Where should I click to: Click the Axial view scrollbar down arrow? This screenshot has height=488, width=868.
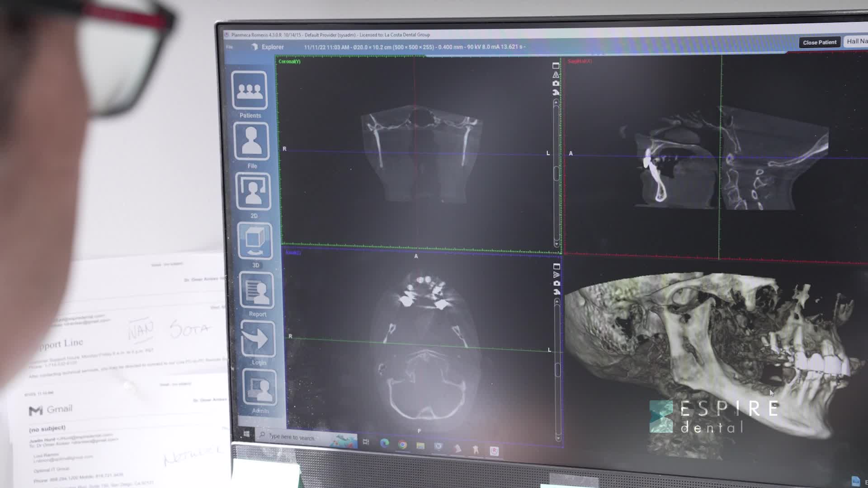pyautogui.click(x=558, y=438)
